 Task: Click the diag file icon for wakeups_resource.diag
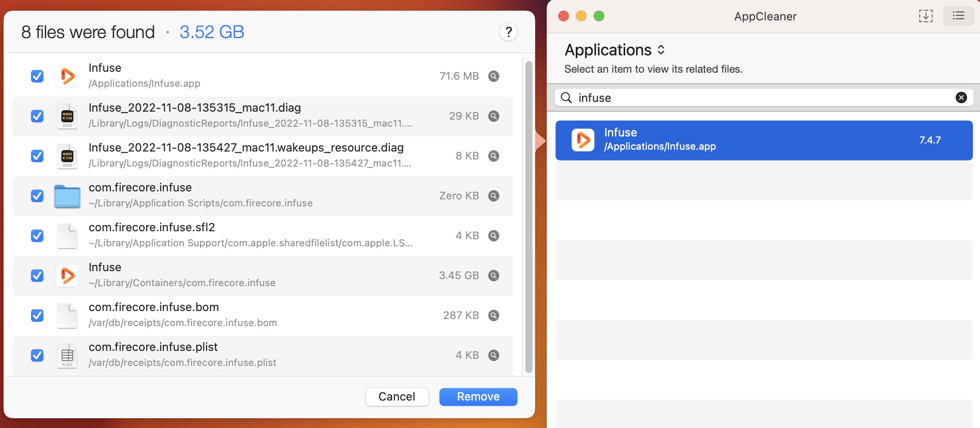[x=67, y=156]
